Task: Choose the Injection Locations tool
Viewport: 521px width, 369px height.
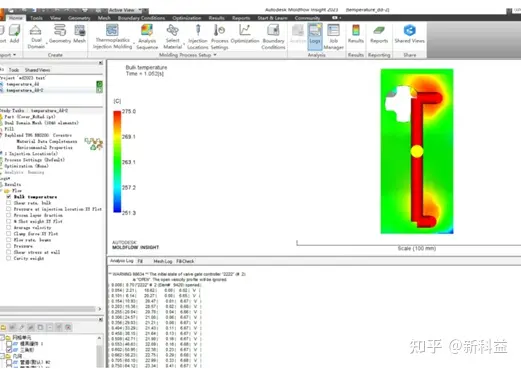Action: tap(198, 36)
